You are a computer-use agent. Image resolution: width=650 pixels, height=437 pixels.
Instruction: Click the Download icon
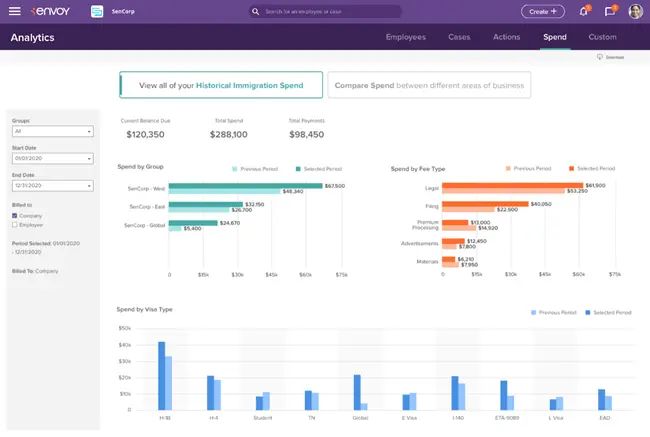tap(599, 57)
